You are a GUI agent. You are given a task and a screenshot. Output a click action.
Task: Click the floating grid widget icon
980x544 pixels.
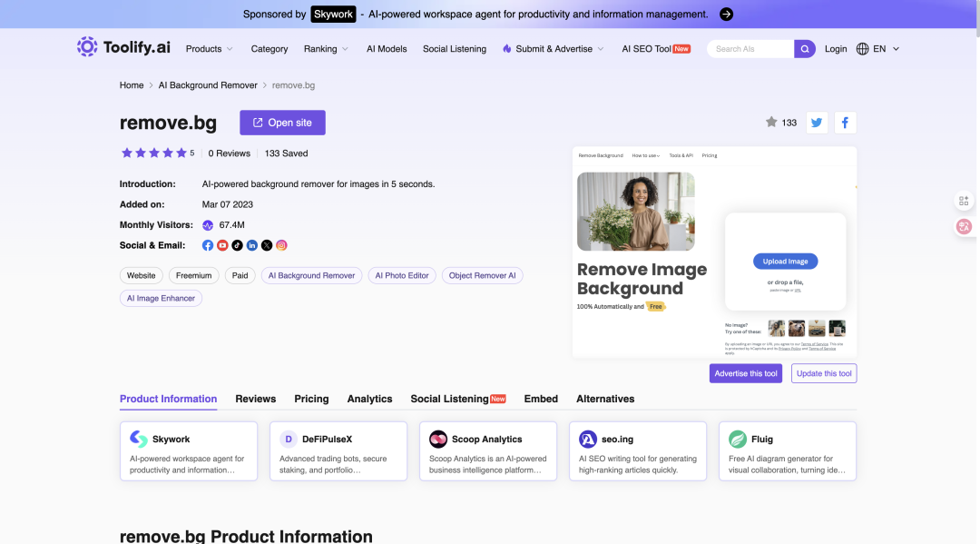[x=964, y=201]
